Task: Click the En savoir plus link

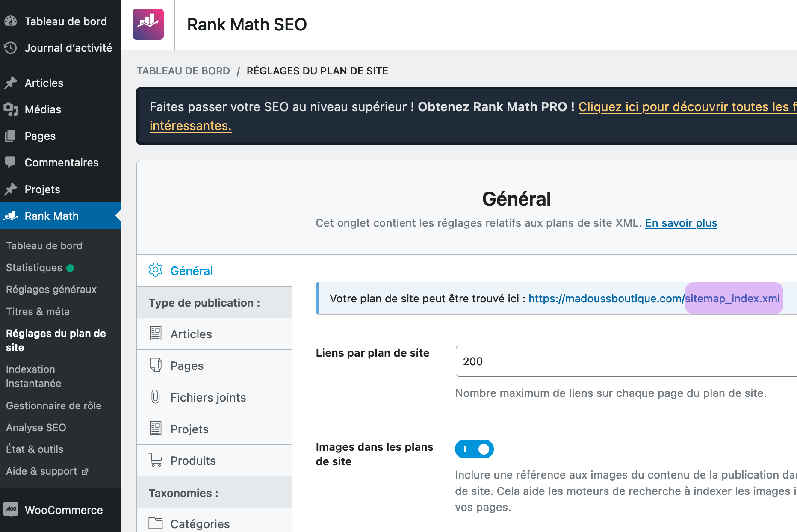Action: click(x=681, y=223)
